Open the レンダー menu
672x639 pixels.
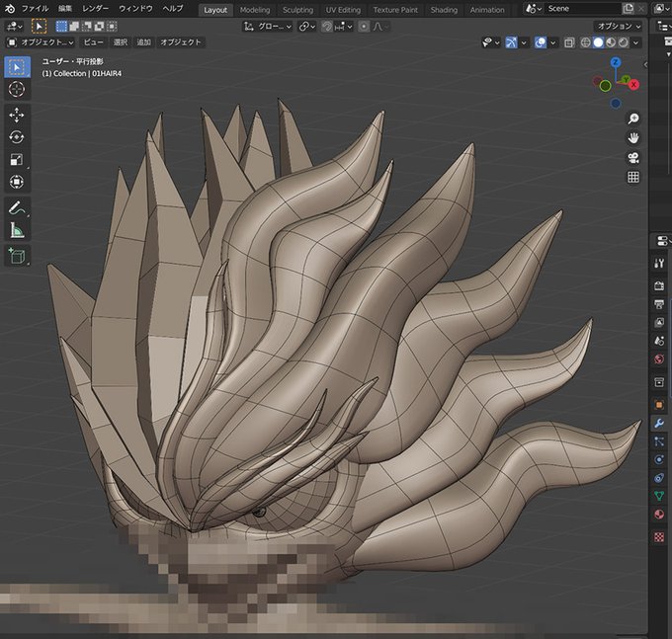(95, 9)
